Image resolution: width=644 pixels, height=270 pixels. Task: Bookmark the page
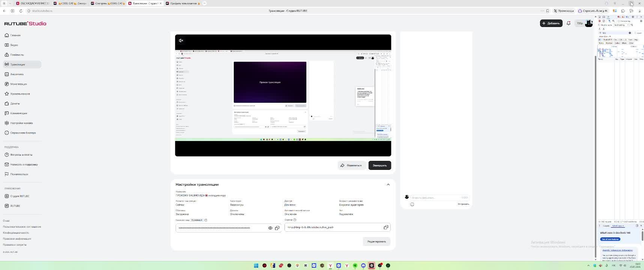point(548,11)
